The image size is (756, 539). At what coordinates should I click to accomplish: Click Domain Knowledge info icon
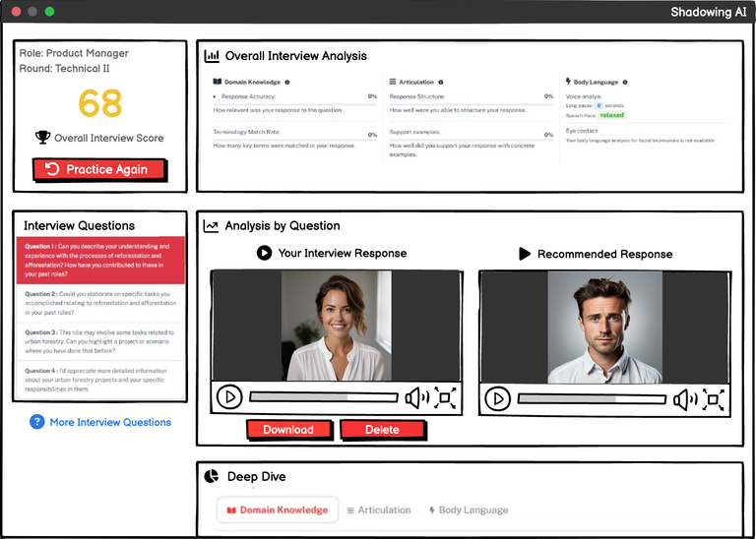[287, 82]
